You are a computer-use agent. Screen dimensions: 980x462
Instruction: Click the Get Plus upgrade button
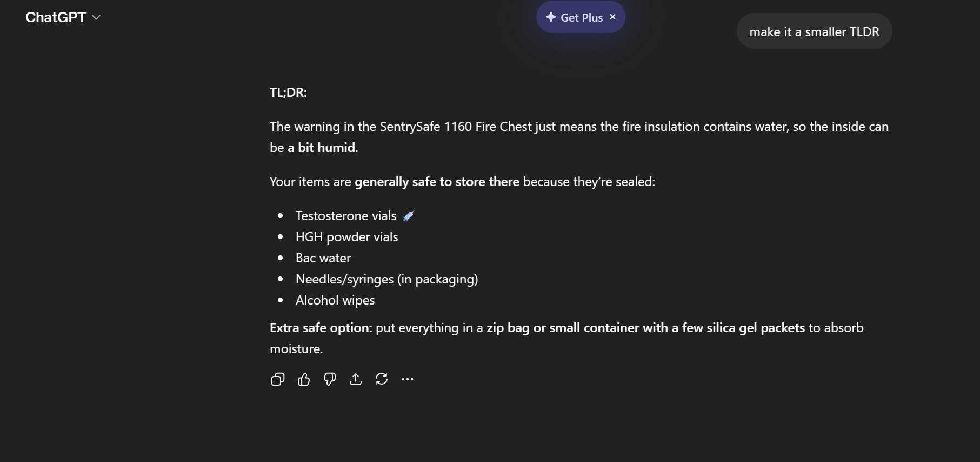(581, 17)
